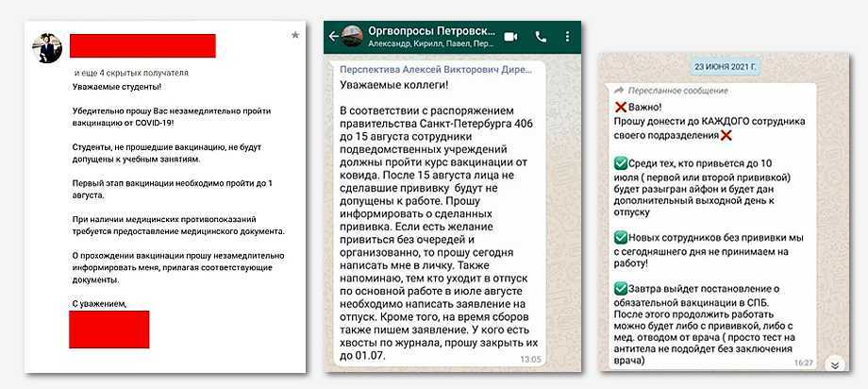Expand 'и еще 4 скрытых получателя' recipients
Image resolution: width=868 pixels, height=389 pixels.
pyautogui.click(x=131, y=73)
